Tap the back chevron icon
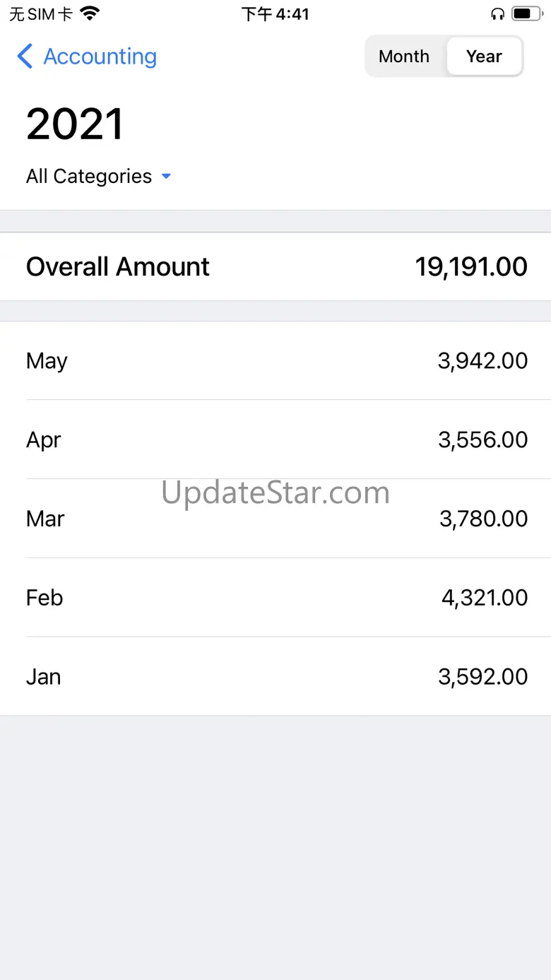This screenshot has width=551, height=980. click(x=25, y=57)
